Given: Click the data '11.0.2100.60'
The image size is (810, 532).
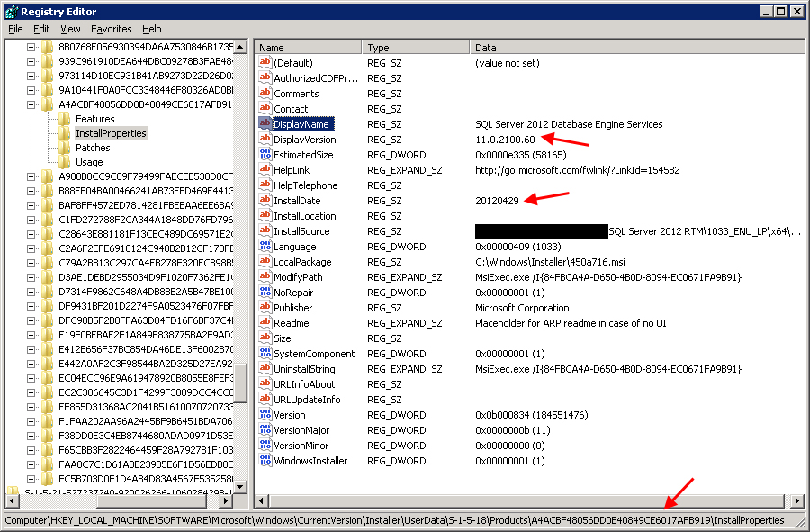Looking at the screenshot, I should [505, 140].
